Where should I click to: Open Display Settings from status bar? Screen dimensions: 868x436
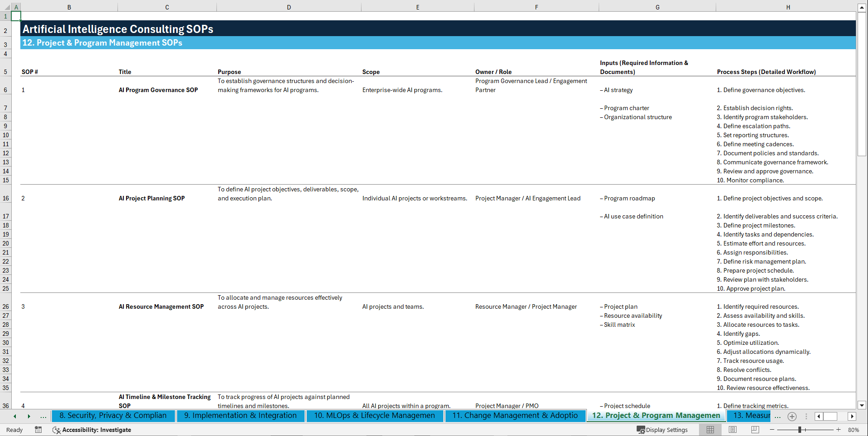[x=663, y=430]
